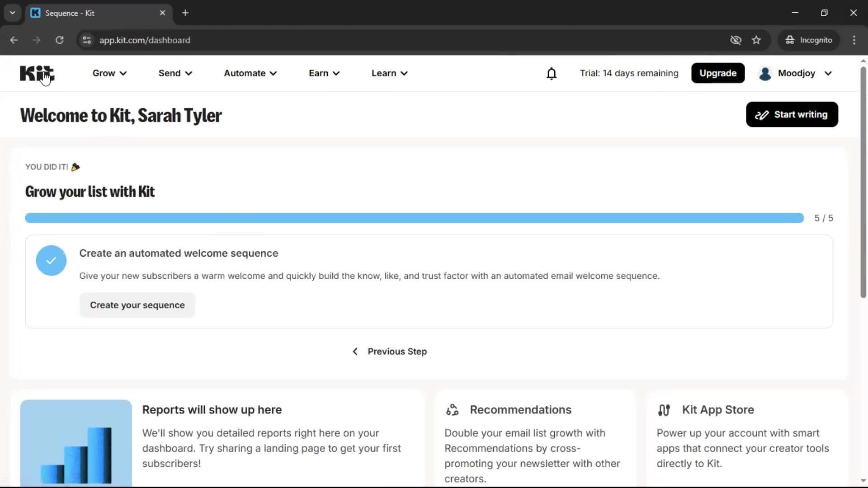Open the Automate menu
This screenshot has width=868, height=488.
[250, 73]
